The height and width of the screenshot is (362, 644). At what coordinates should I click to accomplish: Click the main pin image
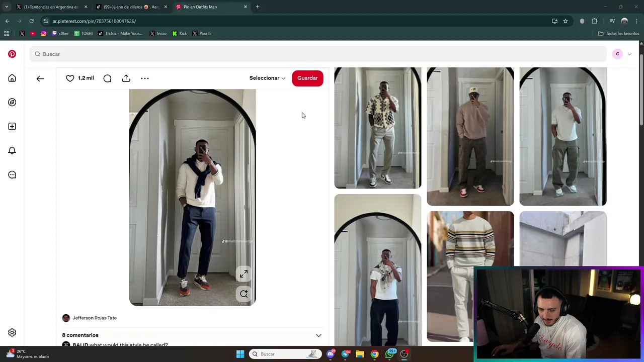(x=192, y=198)
